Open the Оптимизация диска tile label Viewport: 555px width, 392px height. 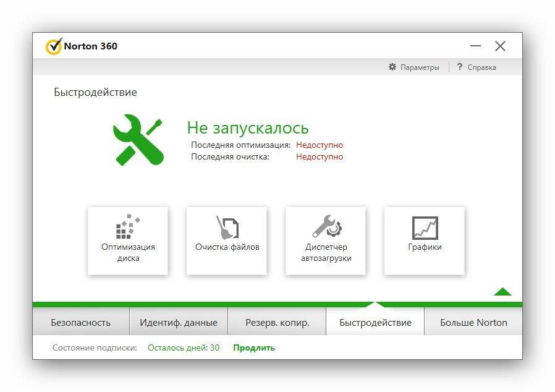[x=128, y=252]
